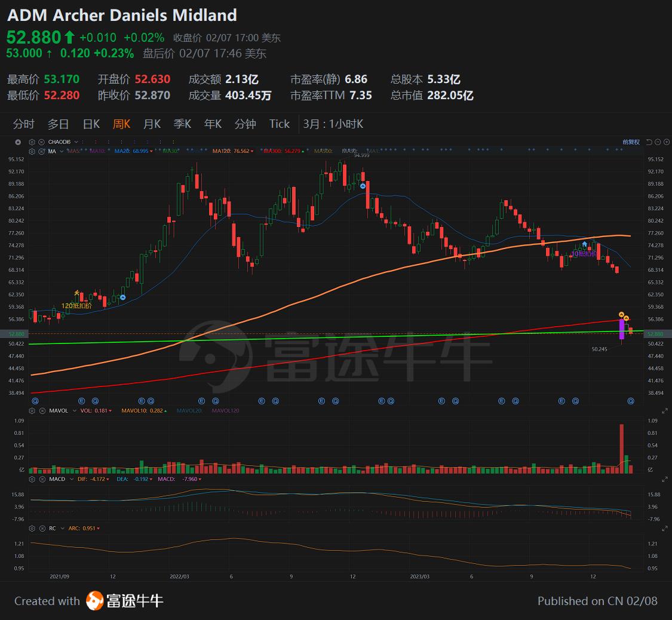This screenshot has width=672, height=620.
Task: Zoom in chart with plus icon
Action: click(667, 142)
